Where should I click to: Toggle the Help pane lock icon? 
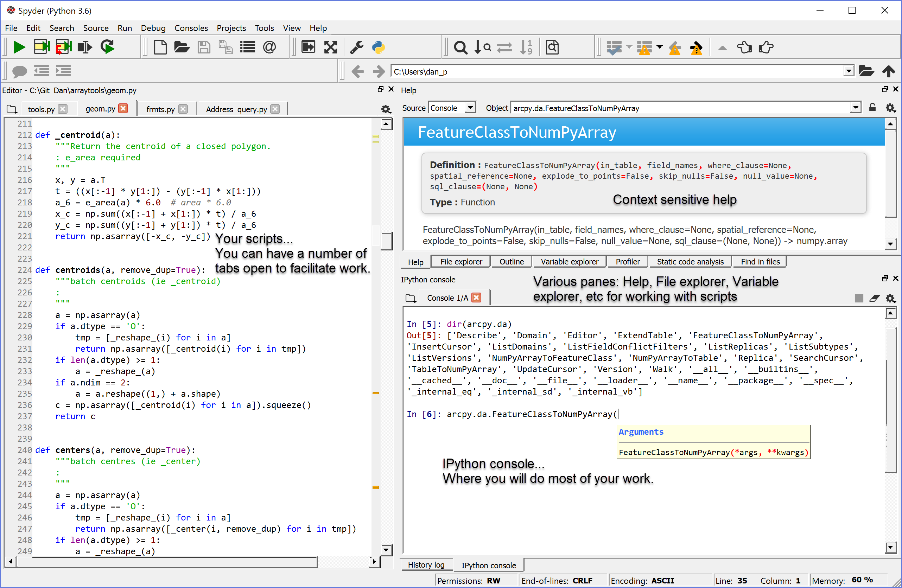pos(872,108)
